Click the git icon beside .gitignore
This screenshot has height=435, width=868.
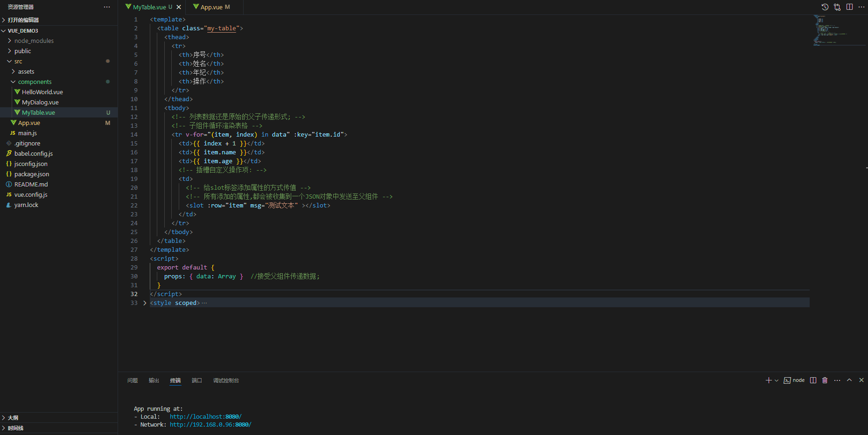[9, 143]
